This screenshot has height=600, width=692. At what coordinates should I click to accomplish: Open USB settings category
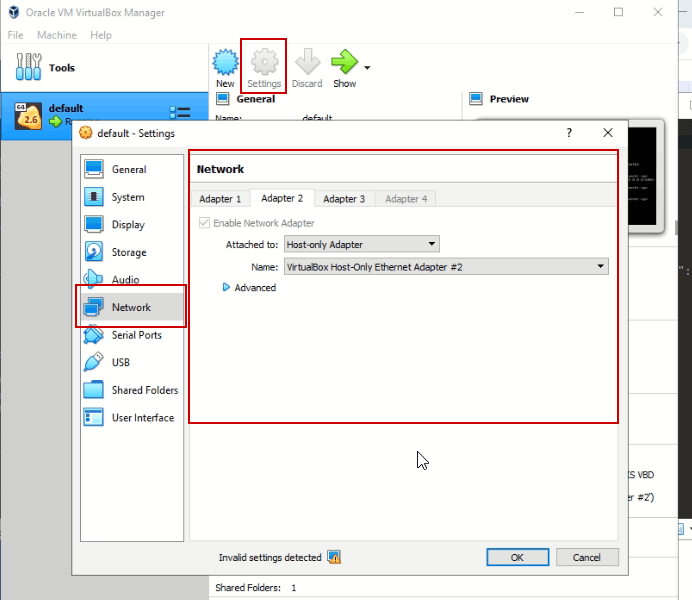132,362
